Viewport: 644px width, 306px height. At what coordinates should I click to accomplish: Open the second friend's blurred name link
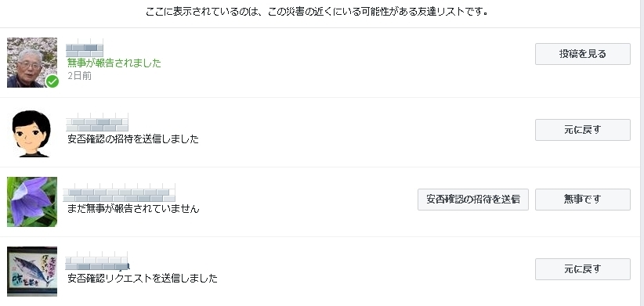click(97, 122)
